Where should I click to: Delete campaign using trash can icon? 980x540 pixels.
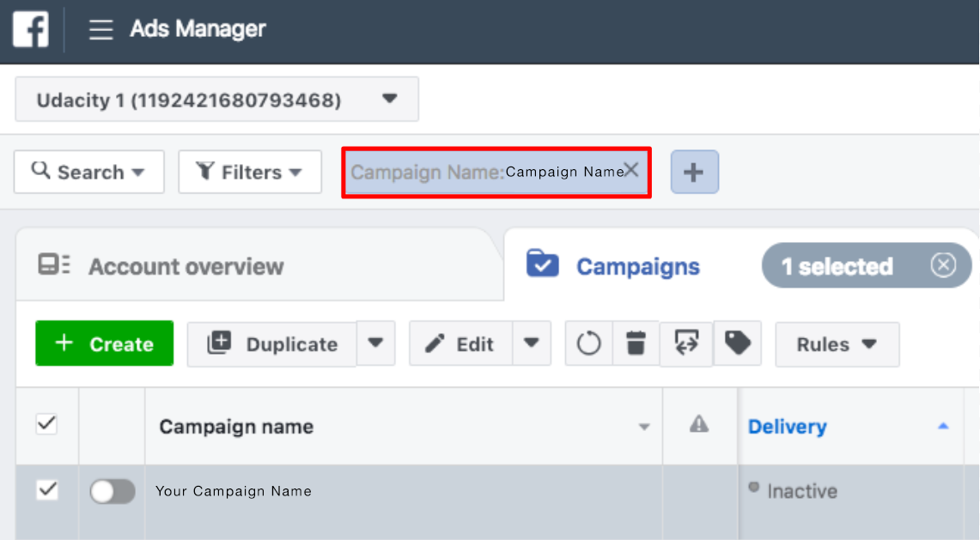point(636,344)
